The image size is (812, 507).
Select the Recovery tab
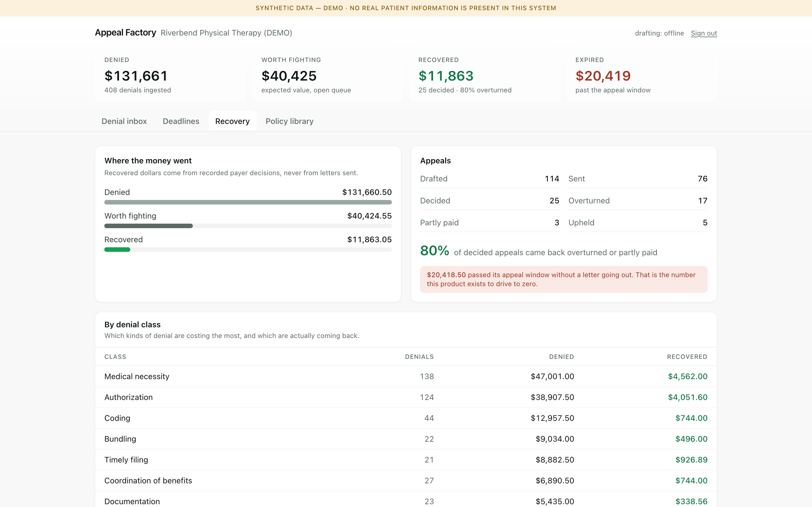232,121
